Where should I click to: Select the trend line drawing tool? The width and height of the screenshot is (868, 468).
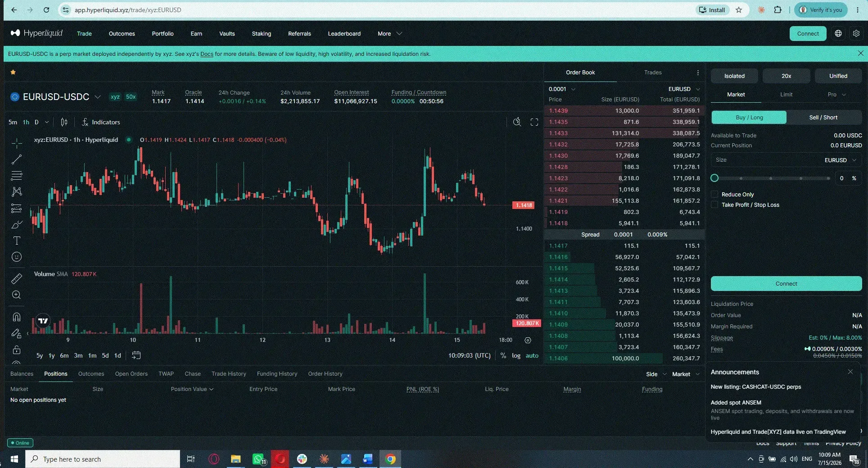(17, 159)
